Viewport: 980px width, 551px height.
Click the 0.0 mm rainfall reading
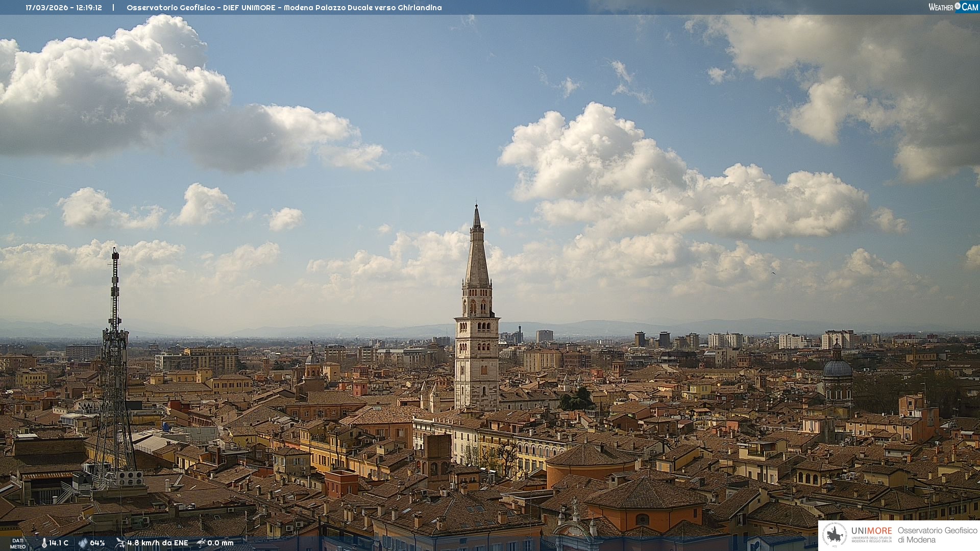click(x=220, y=543)
